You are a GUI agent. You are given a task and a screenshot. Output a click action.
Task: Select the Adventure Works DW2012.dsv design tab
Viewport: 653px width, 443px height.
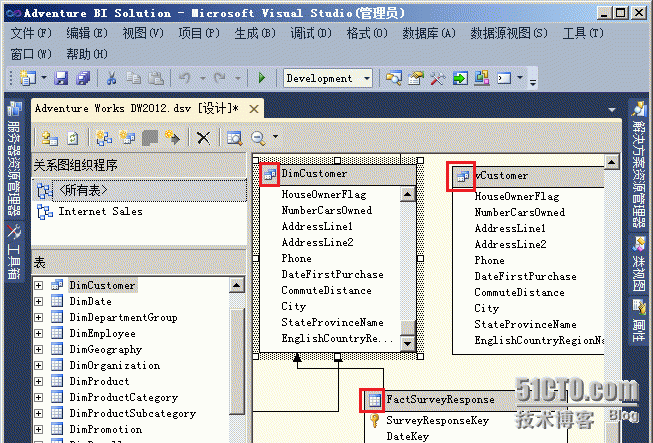click(137, 109)
